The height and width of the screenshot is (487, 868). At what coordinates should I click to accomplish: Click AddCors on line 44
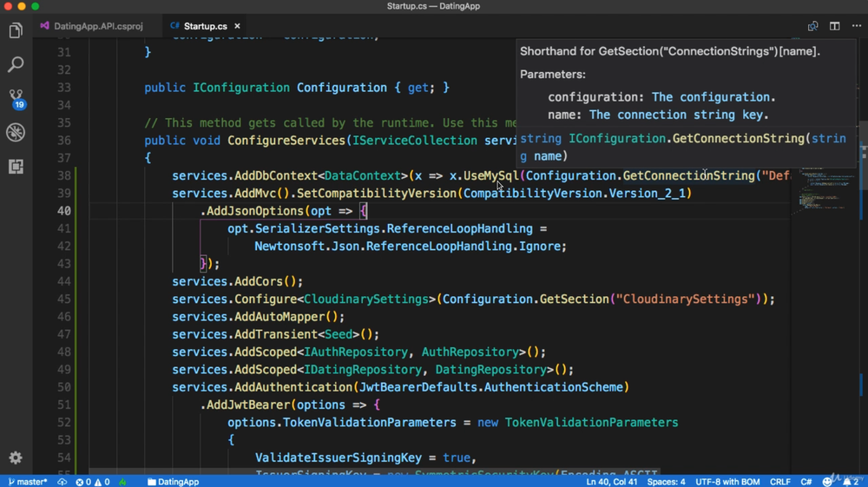[x=259, y=281]
